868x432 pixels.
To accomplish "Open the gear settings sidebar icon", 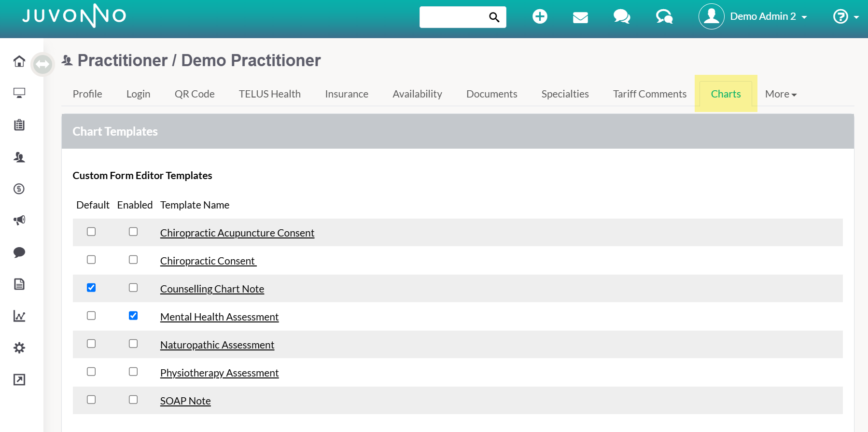I will point(19,348).
